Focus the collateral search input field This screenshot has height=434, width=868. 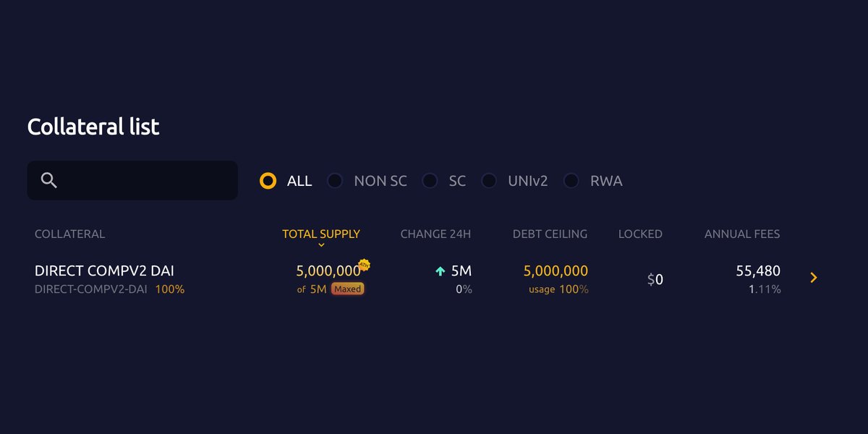132,180
